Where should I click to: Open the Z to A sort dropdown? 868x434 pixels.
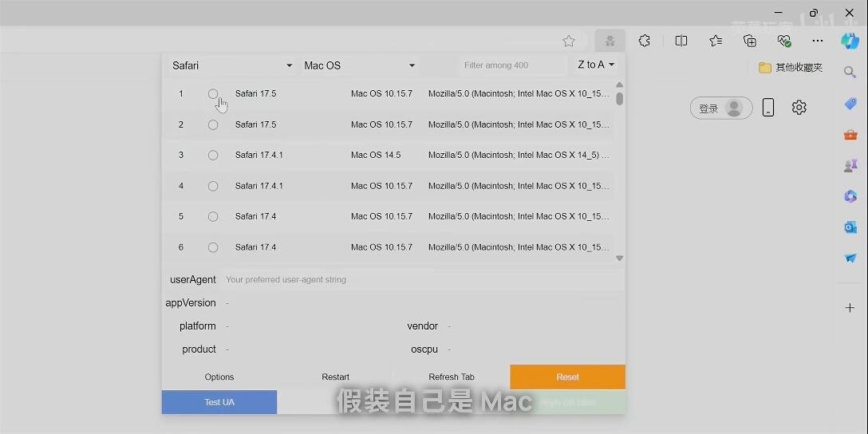[x=596, y=65]
